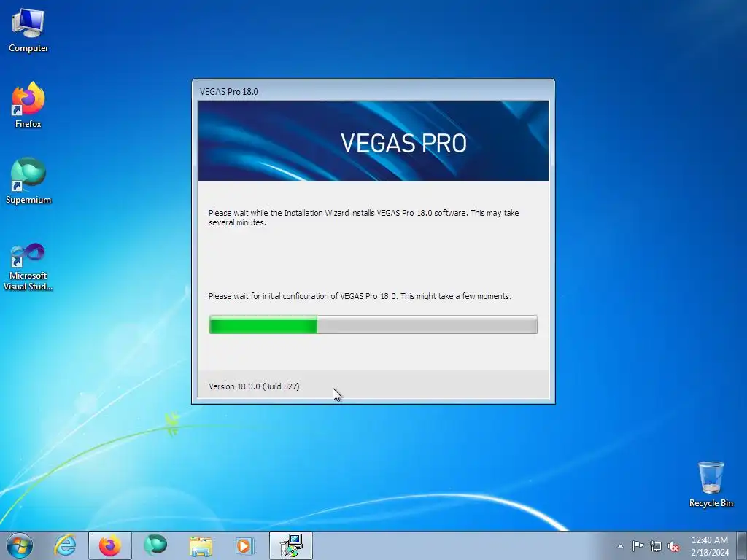Screen dimensions: 747x560
Task: Open Supermium from the taskbar
Action: (155, 545)
